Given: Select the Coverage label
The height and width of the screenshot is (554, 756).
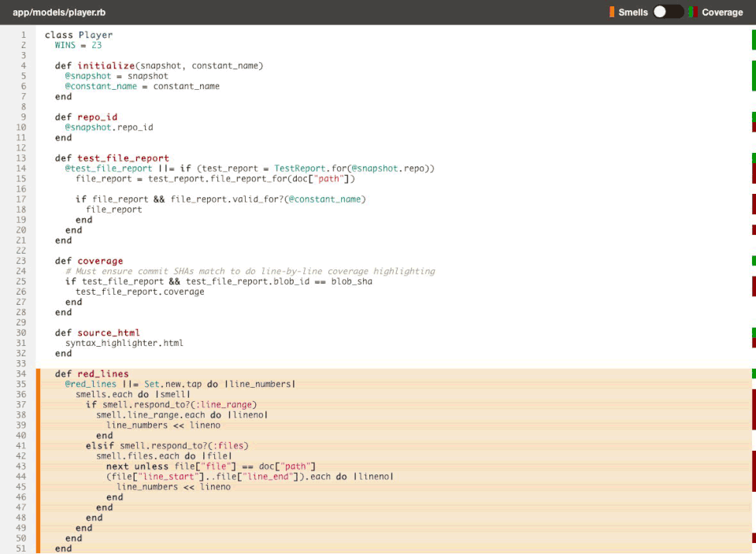Looking at the screenshot, I should click(x=722, y=13).
